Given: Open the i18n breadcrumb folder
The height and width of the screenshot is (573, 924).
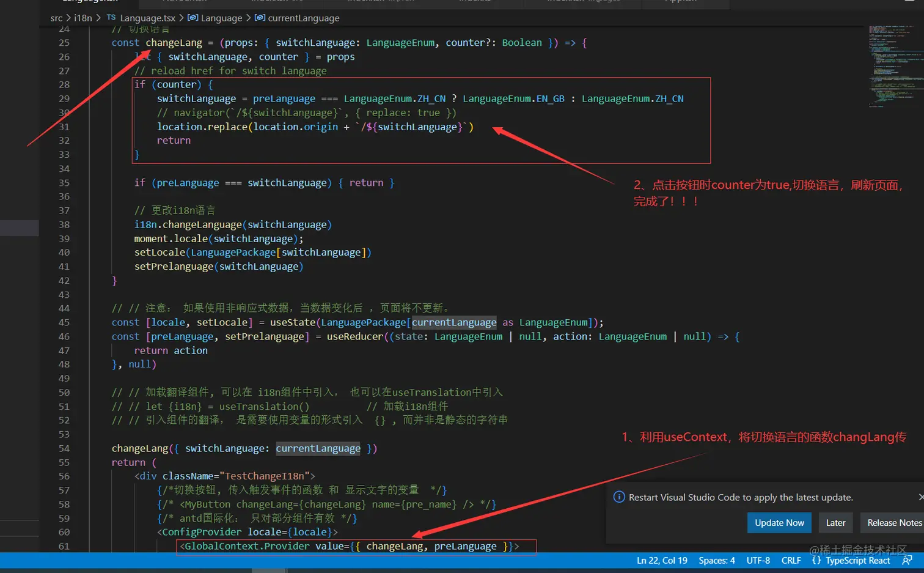Looking at the screenshot, I should click(83, 18).
